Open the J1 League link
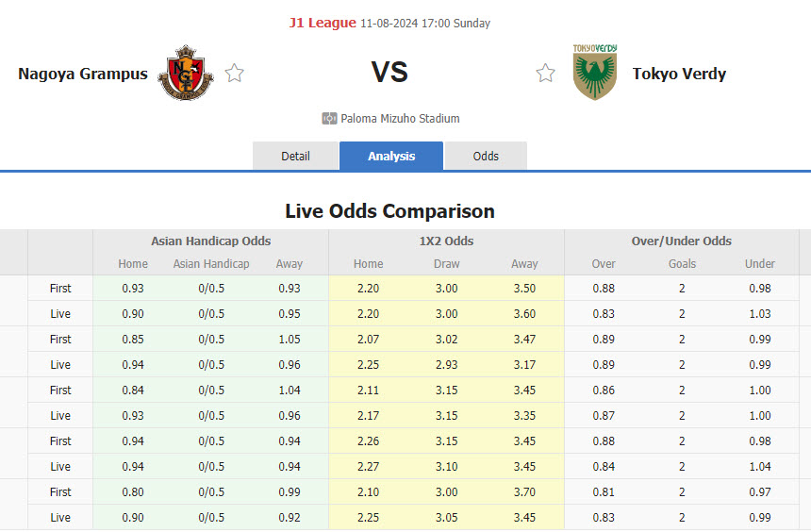811x532 pixels. coord(323,23)
